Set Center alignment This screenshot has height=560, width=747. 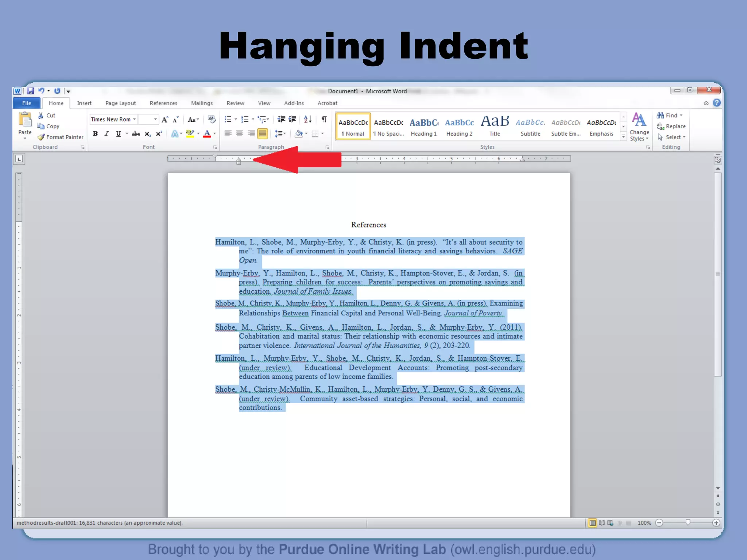click(239, 134)
